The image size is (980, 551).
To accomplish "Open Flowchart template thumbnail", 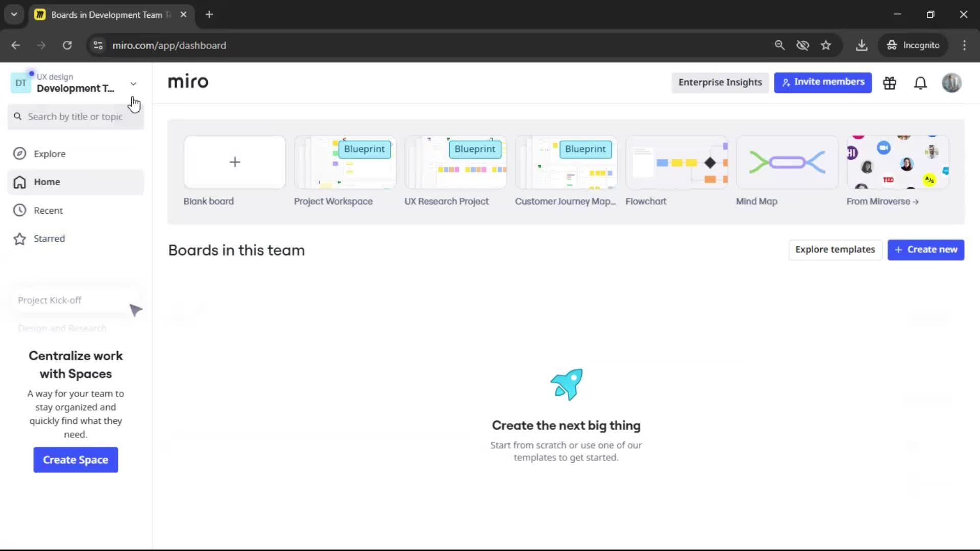I will coord(677,162).
